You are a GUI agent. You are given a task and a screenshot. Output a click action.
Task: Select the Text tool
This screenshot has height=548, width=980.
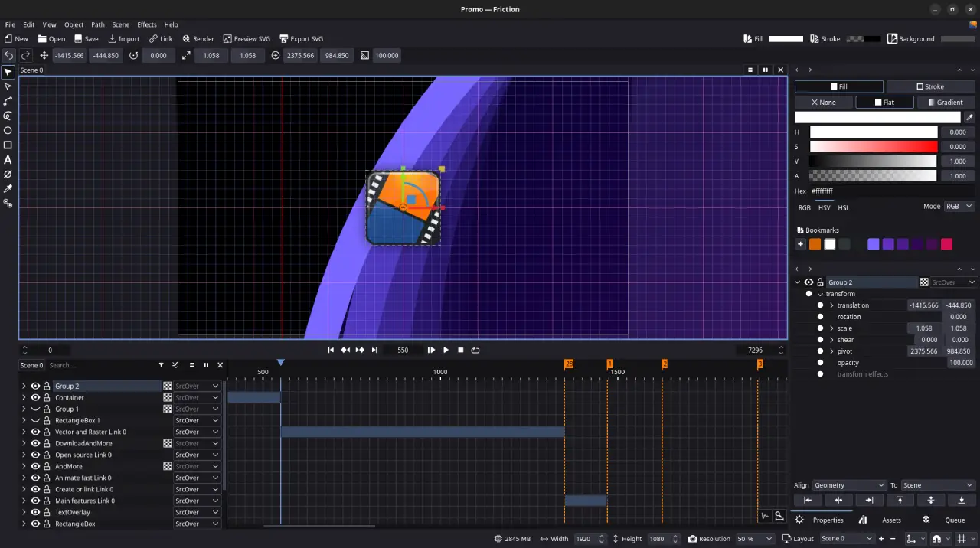(8, 159)
